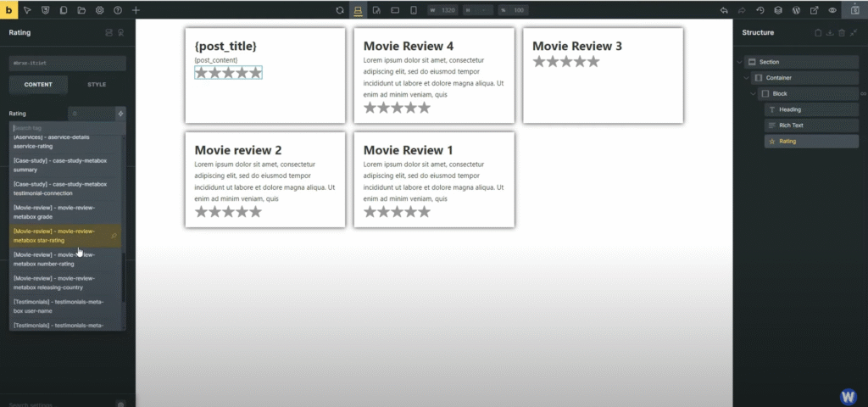This screenshot has height=407, width=868.
Task: Click the collapse arrows icon in Structure header
Action: 854,33
